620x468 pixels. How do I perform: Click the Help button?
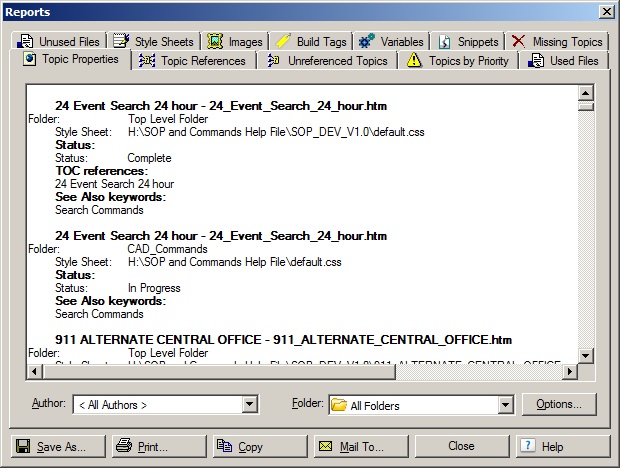tap(563, 446)
